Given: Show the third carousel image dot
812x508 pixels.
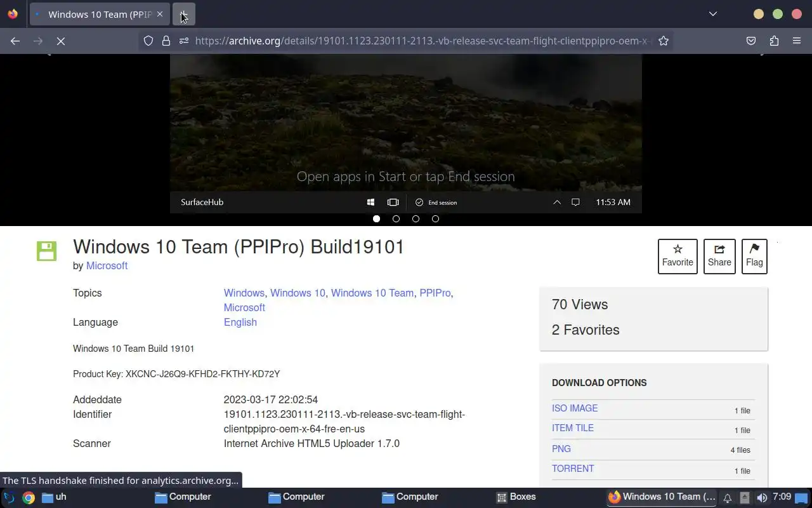Looking at the screenshot, I should coord(416,218).
